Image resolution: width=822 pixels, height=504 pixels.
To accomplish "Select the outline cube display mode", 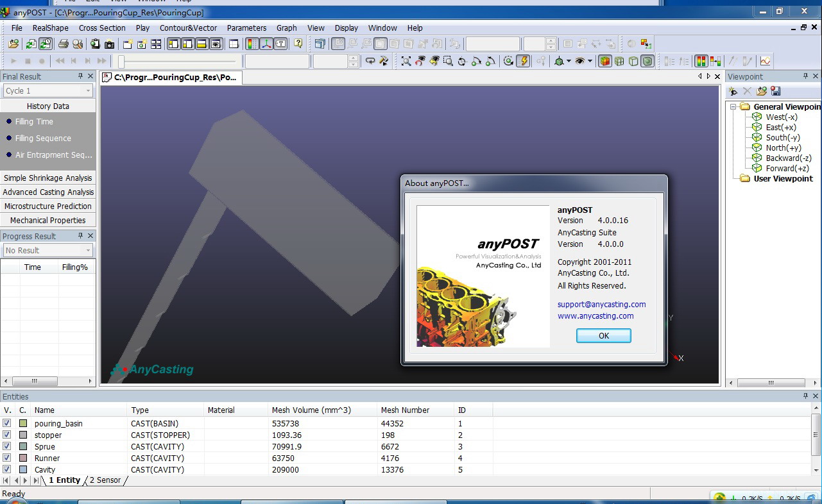I will (x=633, y=61).
